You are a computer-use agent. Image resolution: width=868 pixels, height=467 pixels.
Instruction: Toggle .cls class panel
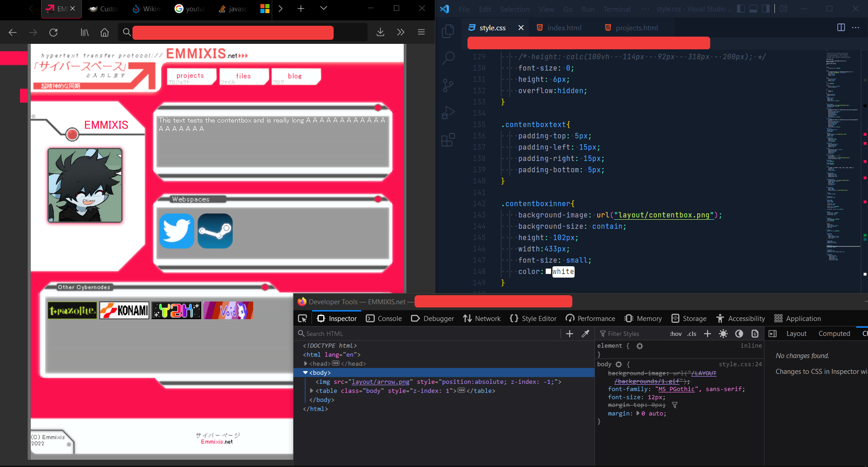coord(692,334)
